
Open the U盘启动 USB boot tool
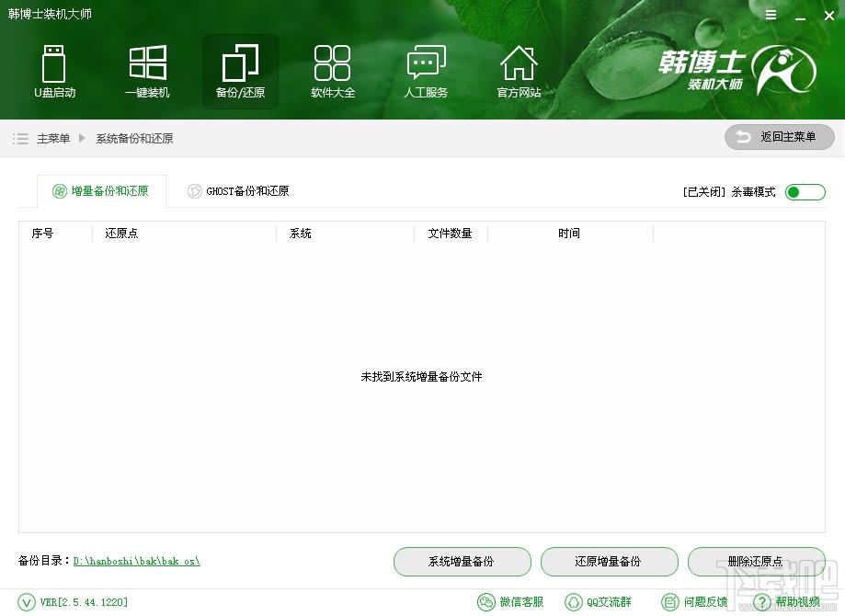[54, 72]
